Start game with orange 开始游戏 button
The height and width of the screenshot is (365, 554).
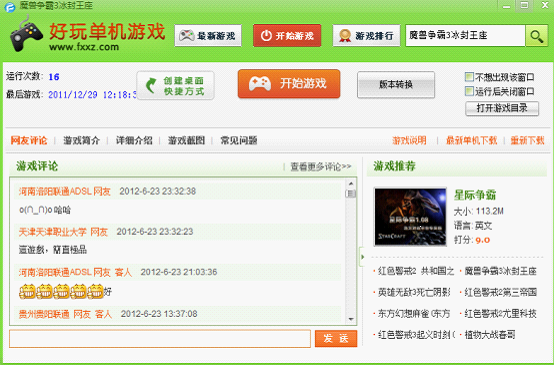click(x=289, y=84)
